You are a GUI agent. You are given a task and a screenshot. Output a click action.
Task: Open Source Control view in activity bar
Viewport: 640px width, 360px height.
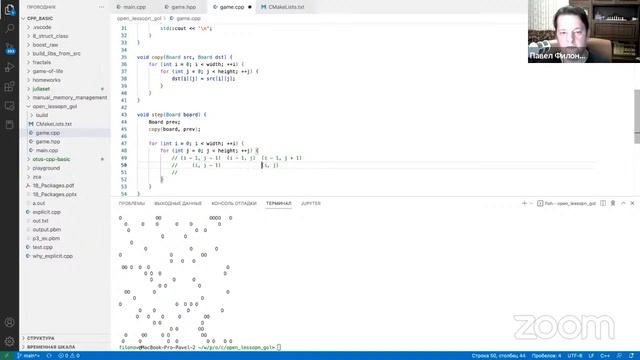(9, 48)
